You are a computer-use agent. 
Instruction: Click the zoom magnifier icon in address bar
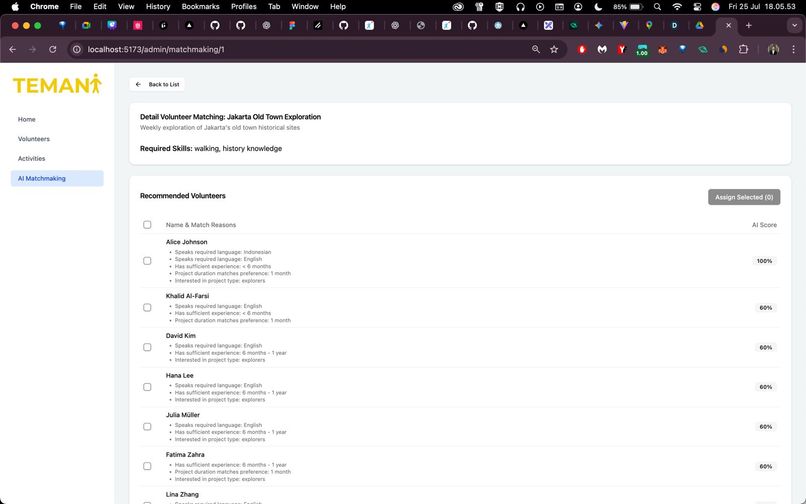[536, 49]
